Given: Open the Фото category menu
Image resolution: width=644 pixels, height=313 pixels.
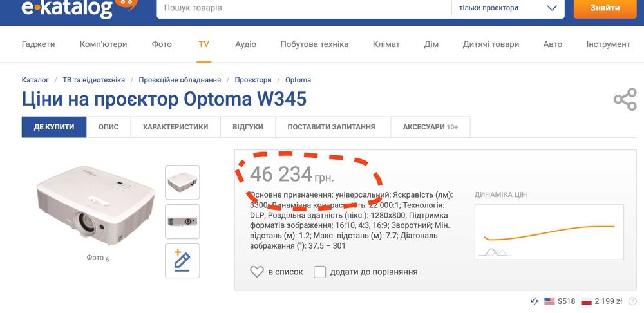Looking at the screenshot, I should pos(162,44).
